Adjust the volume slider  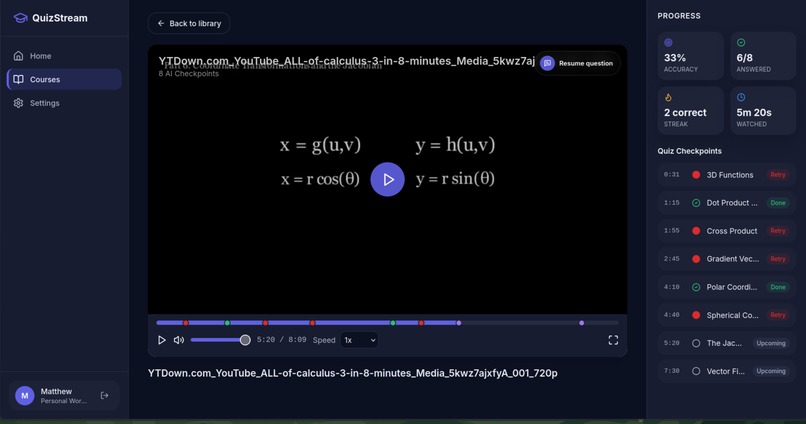pyautogui.click(x=220, y=340)
